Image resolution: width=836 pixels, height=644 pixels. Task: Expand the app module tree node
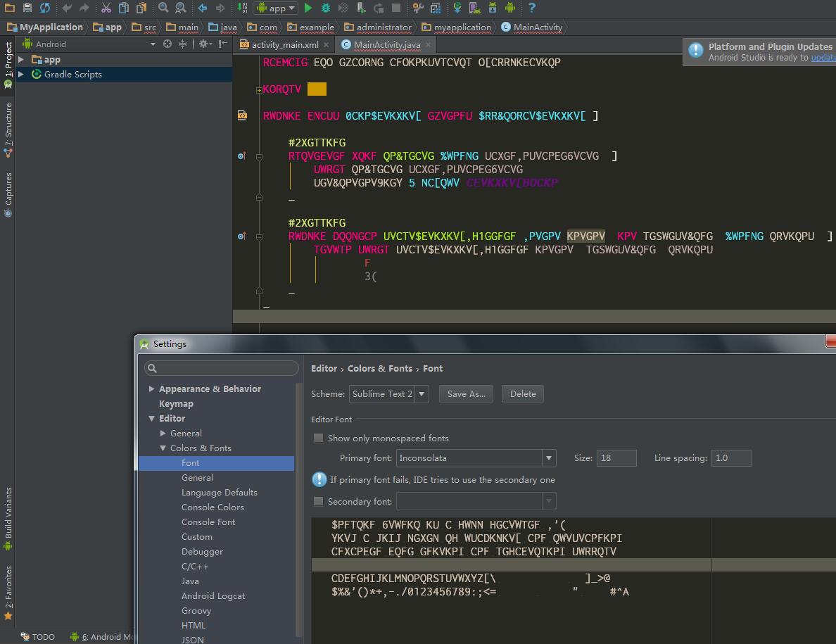point(21,59)
